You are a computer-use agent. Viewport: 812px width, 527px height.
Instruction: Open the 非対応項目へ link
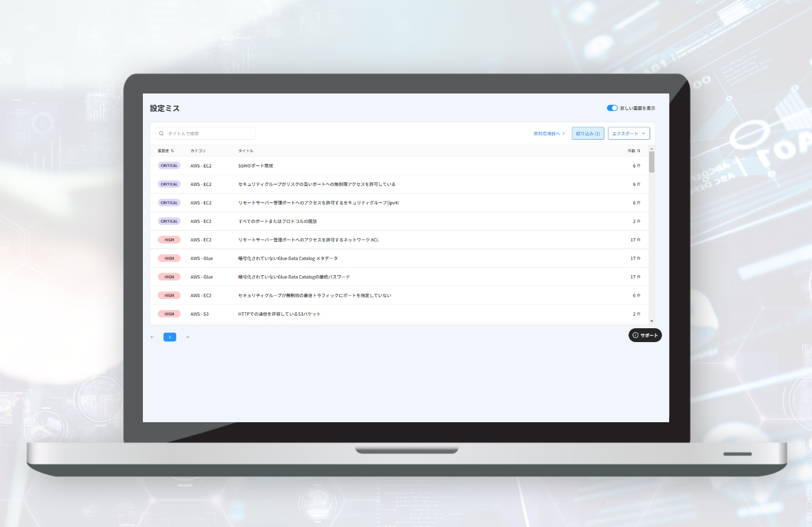click(x=548, y=134)
